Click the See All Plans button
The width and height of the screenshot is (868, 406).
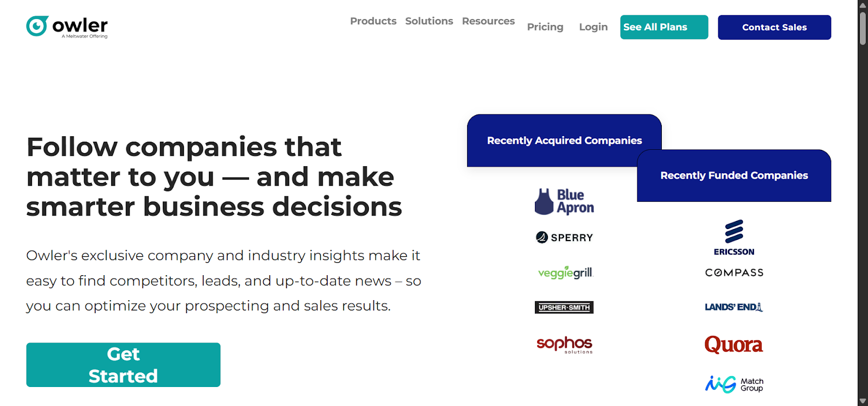[663, 27]
